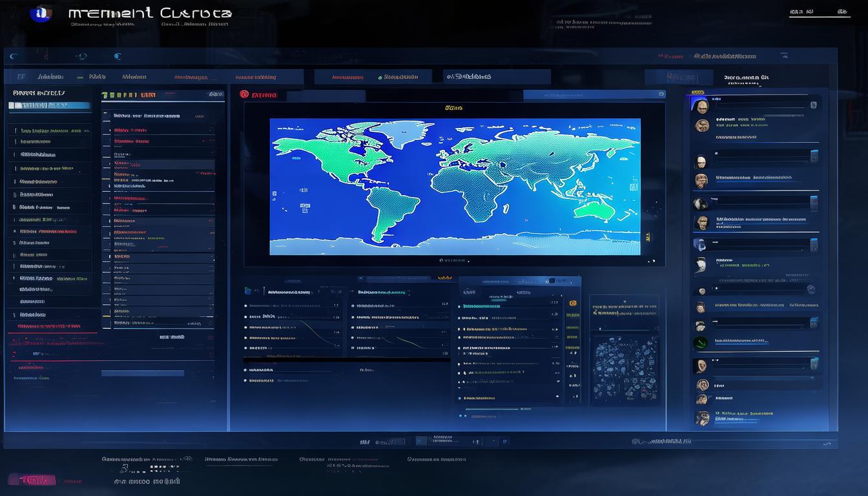Toggle the checkbox beside the first left sidebar item
This screenshot has height=496, width=868.
pos(15,130)
